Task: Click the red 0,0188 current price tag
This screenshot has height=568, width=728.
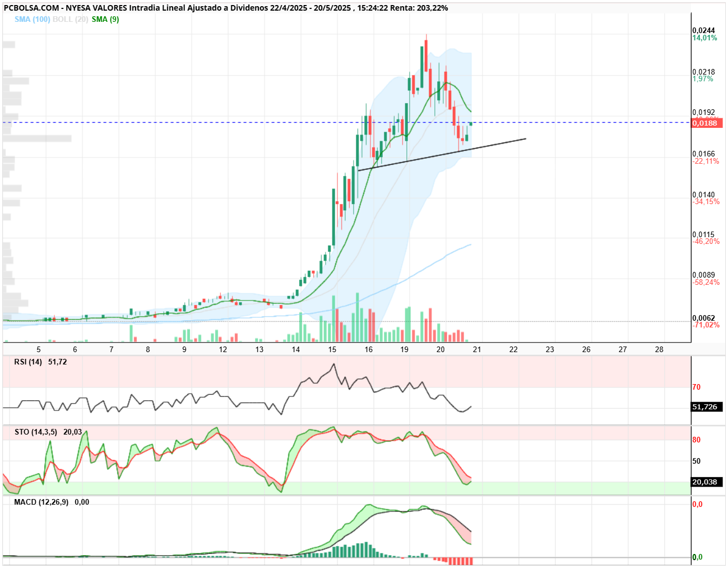Action: point(707,123)
